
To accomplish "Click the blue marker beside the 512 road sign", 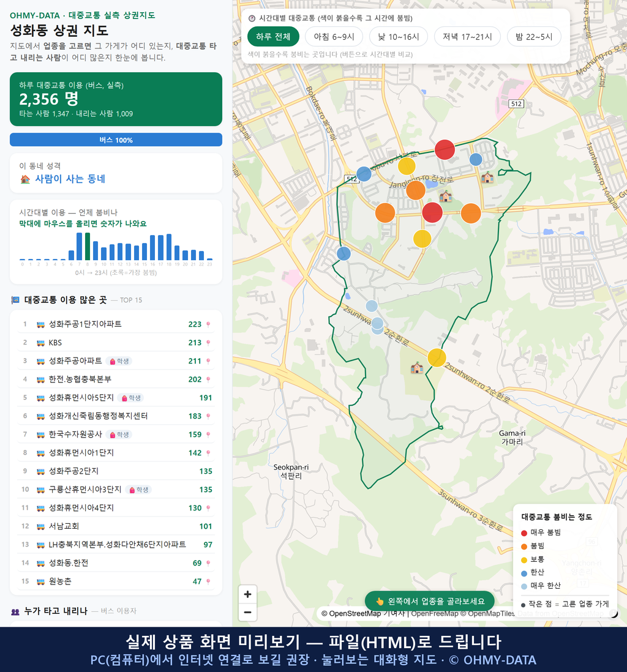I will click(364, 174).
